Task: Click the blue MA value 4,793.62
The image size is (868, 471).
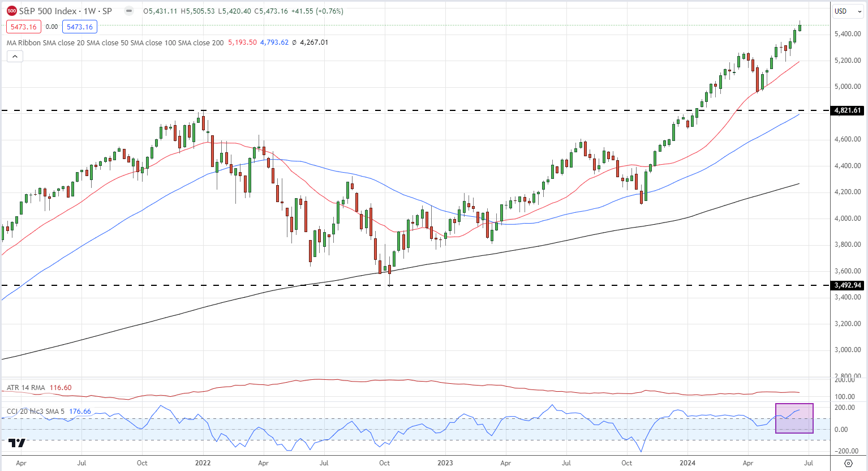Action: 274,42
